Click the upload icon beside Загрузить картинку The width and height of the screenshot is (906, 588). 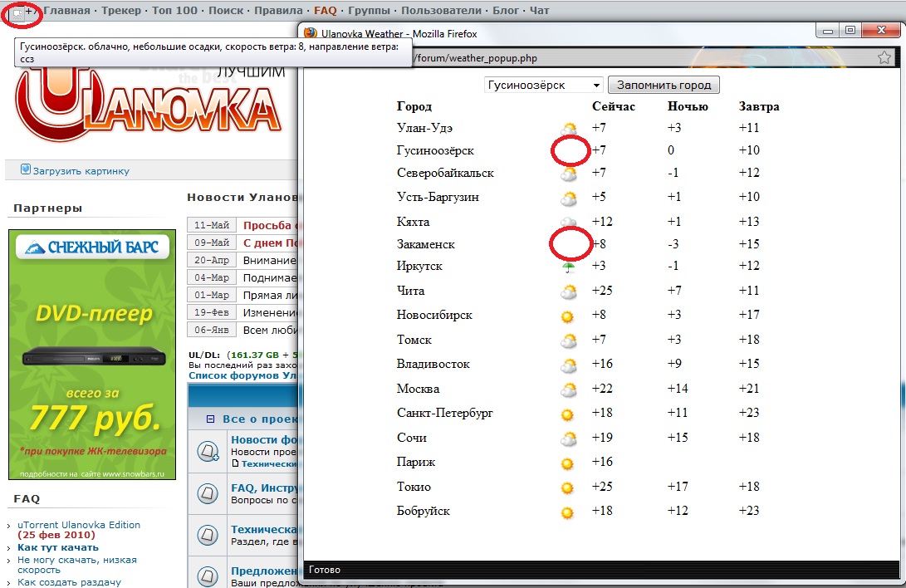pos(26,169)
